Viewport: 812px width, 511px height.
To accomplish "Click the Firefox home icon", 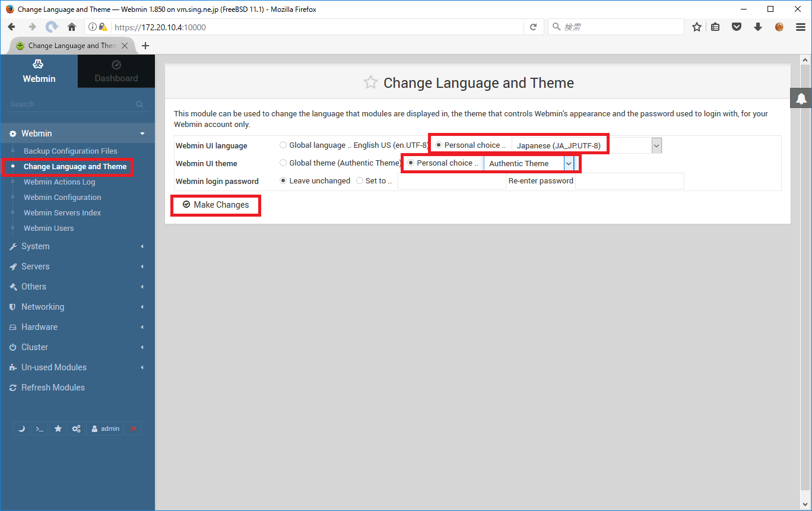I will coord(72,27).
